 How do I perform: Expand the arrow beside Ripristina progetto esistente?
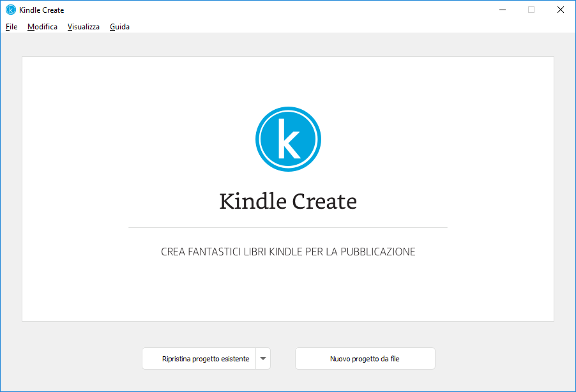(262, 358)
